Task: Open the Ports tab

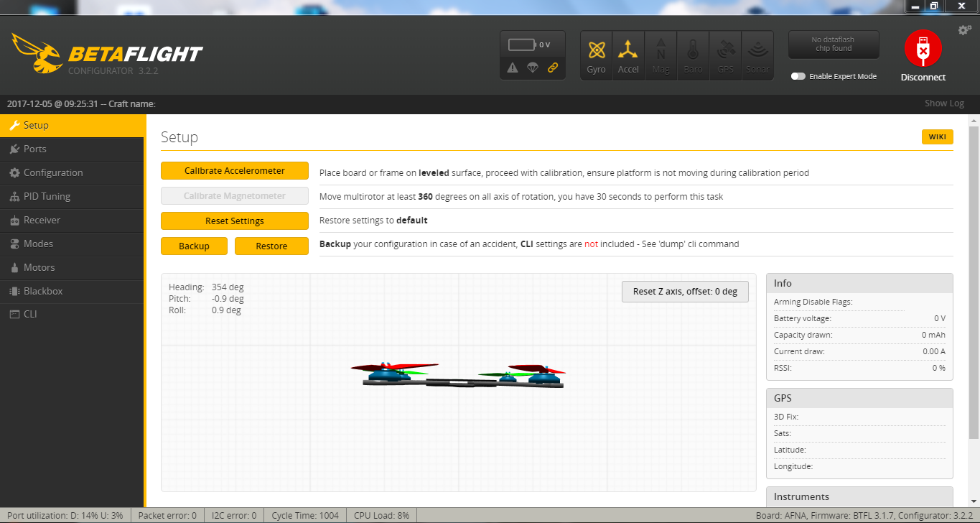Action: point(34,149)
